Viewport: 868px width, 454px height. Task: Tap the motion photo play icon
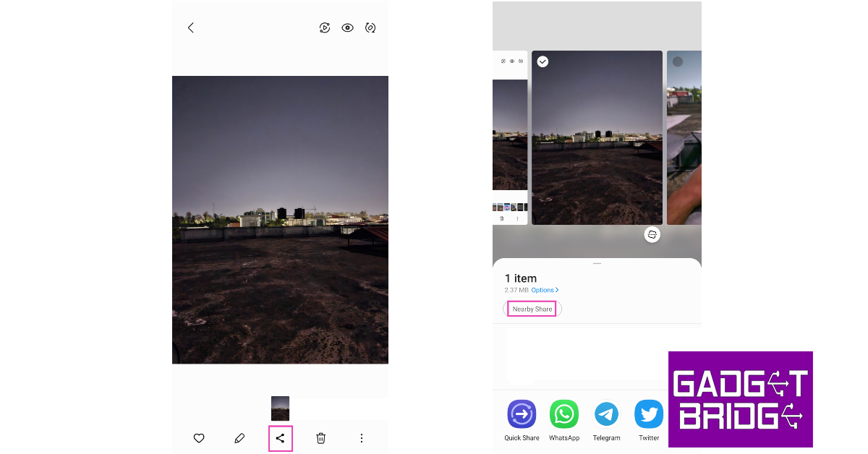tap(325, 28)
